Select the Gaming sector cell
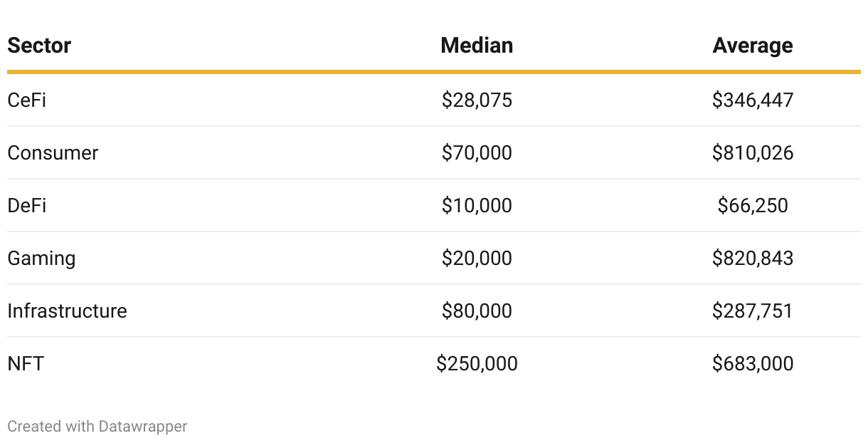Image resolution: width=868 pixels, height=443 pixels. [x=41, y=259]
